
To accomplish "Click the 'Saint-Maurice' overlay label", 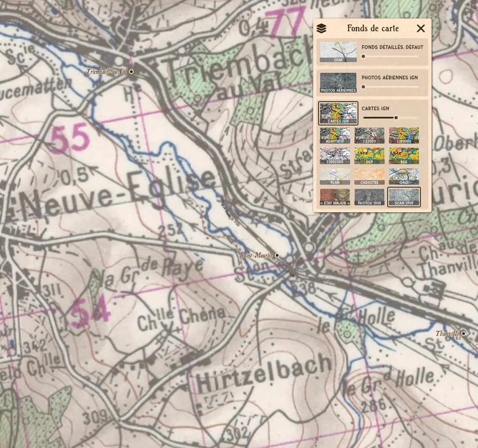I will pos(256,255).
